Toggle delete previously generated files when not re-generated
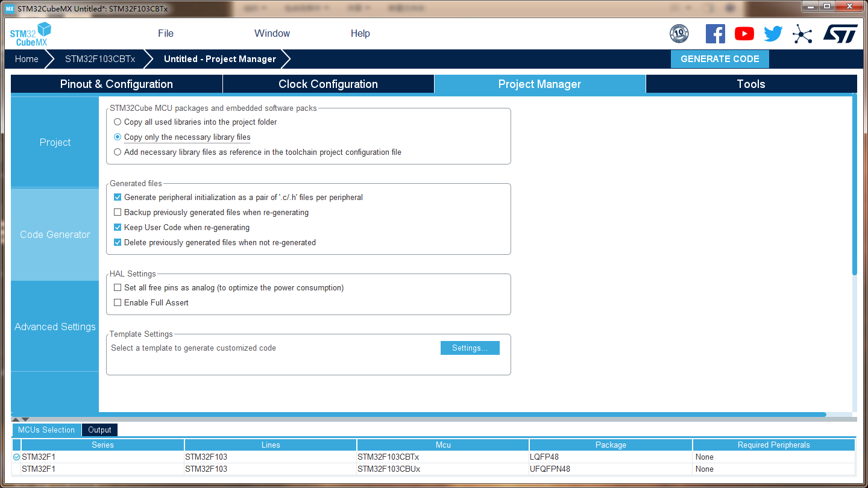This screenshot has width=868, height=488. pyautogui.click(x=118, y=242)
